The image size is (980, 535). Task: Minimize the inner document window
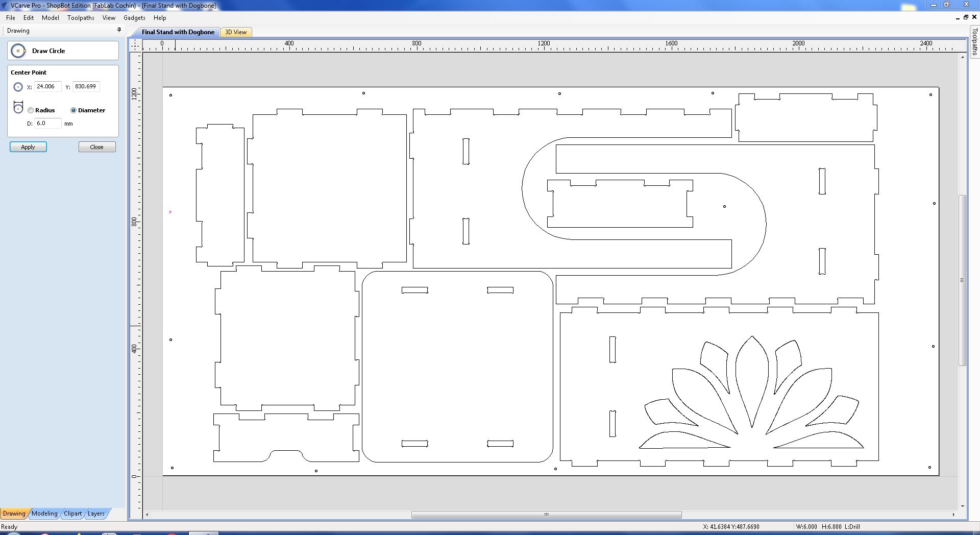[x=957, y=17]
